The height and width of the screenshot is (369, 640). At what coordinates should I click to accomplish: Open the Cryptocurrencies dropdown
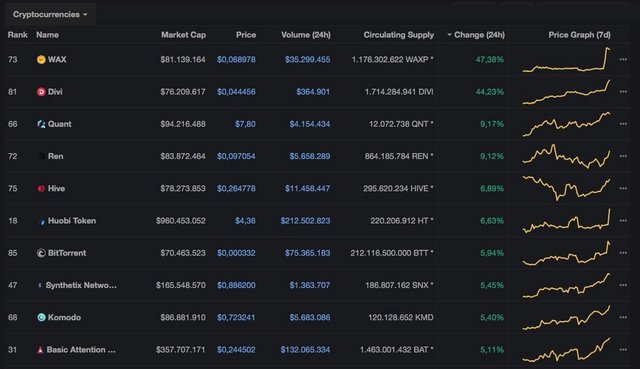pos(50,14)
